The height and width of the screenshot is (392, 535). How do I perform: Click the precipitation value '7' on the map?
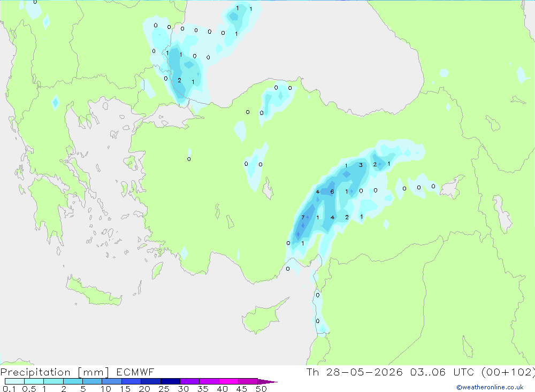pyautogui.click(x=303, y=217)
